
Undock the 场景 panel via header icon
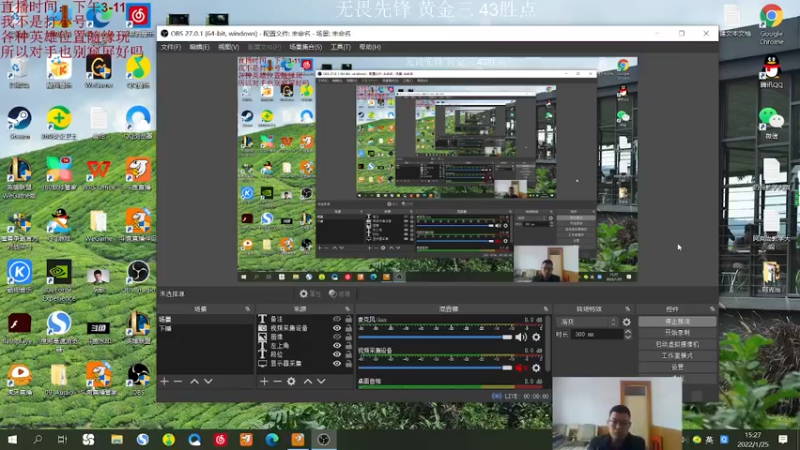[x=248, y=309]
